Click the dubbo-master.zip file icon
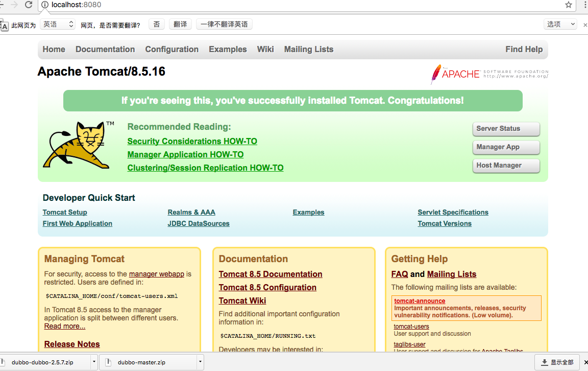This screenshot has height=371, width=588. pyautogui.click(x=108, y=362)
